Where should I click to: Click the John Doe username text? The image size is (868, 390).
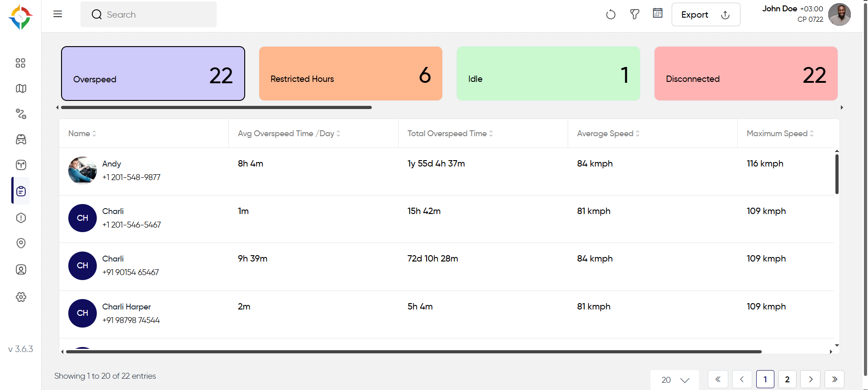[x=779, y=9]
